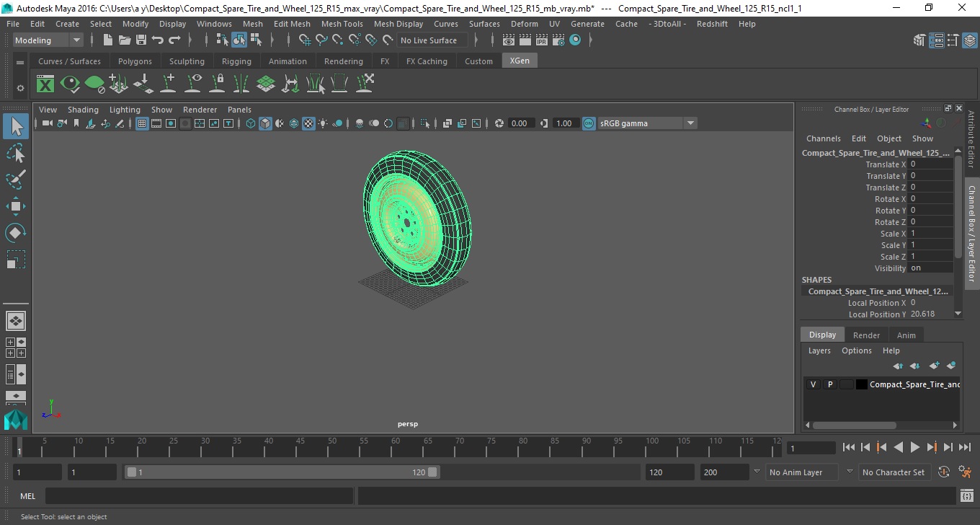The image size is (980, 525).
Task: Toggle layer visibility V box
Action: pos(813,384)
